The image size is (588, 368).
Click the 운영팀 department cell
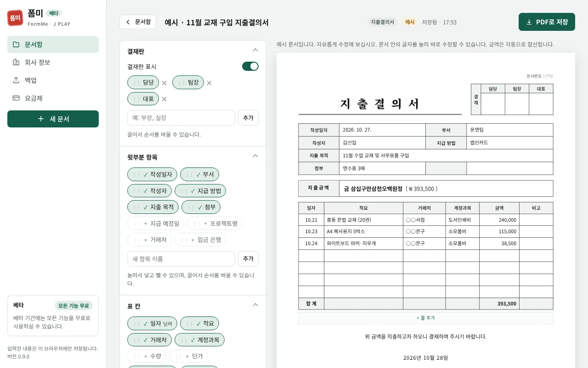509,130
